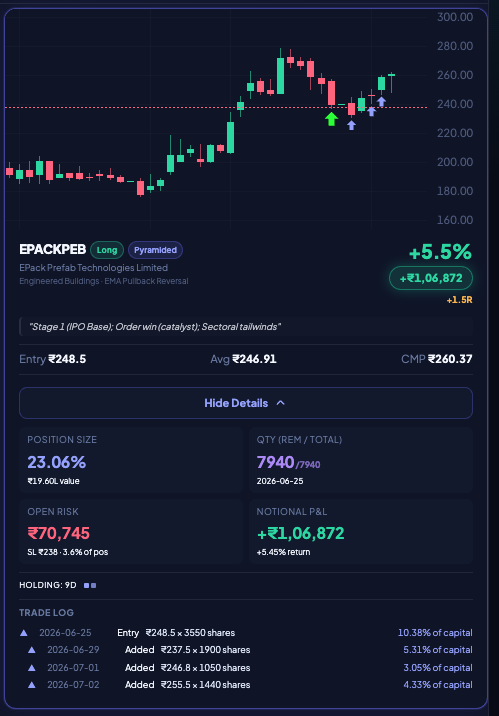Click the triangle icon for 2026-06-29 add
This screenshot has height=716, width=499.
[32, 650]
